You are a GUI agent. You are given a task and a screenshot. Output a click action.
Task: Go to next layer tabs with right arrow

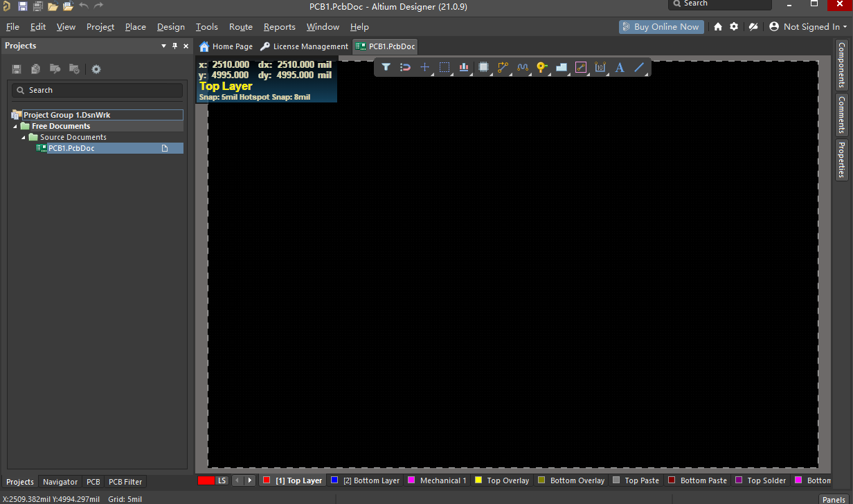point(250,480)
